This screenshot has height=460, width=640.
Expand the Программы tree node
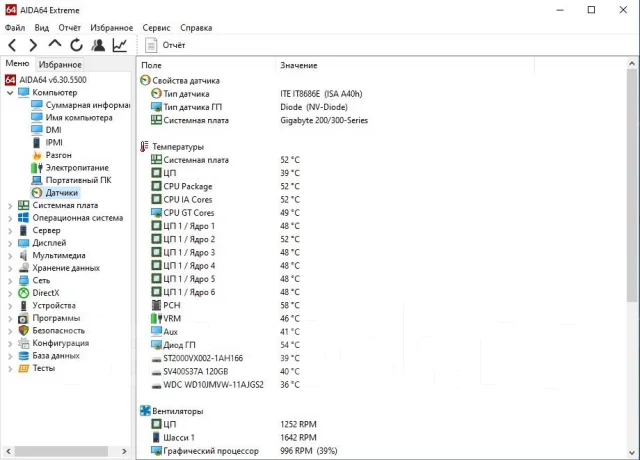[x=10, y=318]
